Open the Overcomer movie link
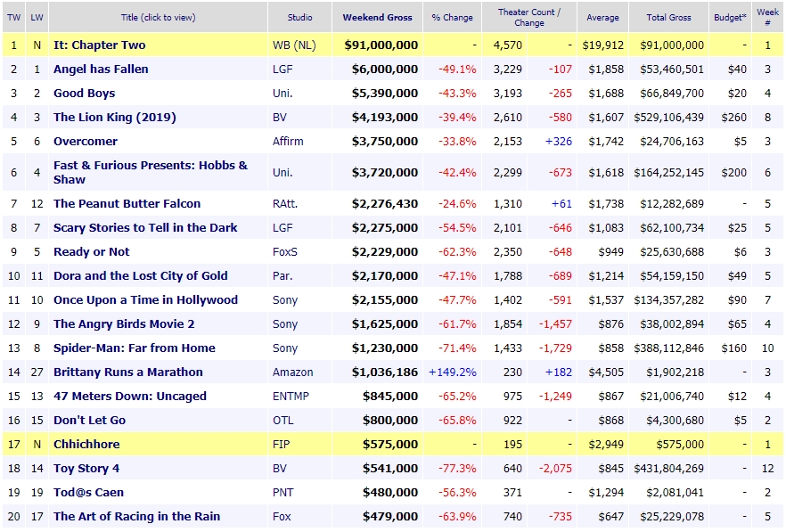 86,142
